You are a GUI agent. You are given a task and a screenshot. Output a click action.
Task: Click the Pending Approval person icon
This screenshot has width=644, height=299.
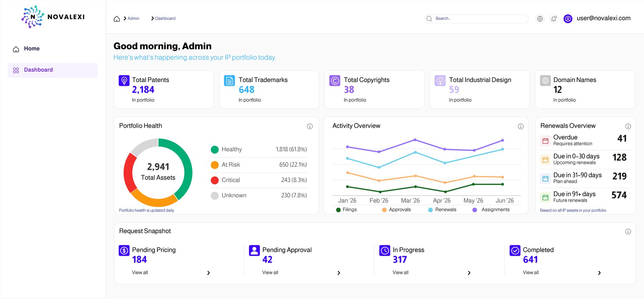254,250
